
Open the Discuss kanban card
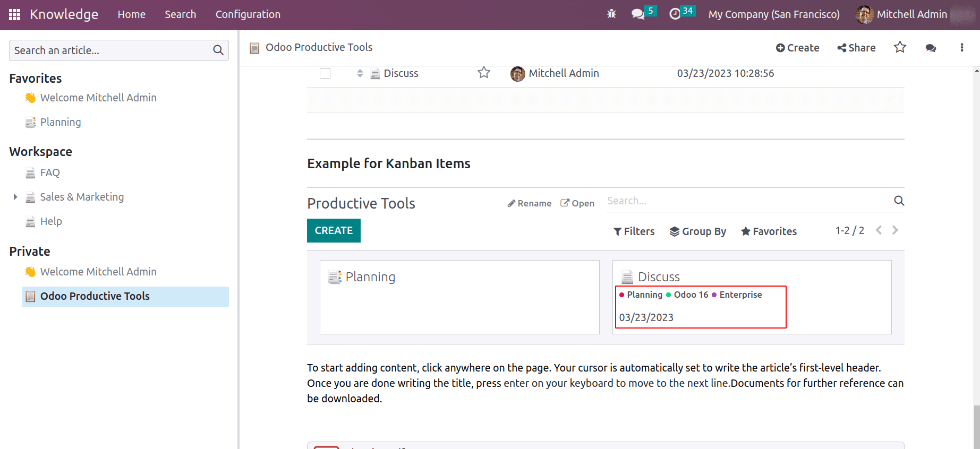(x=752, y=297)
